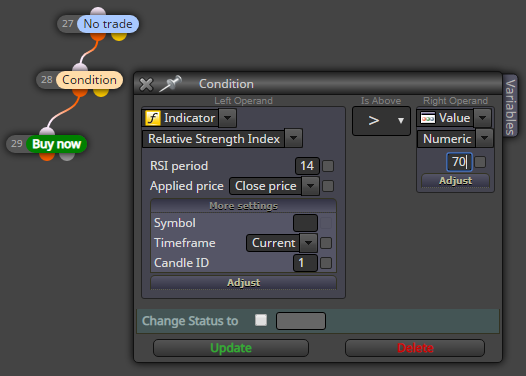Viewport: 526px width, 376px height.
Task: Click the Symbol input field
Action: point(305,223)
